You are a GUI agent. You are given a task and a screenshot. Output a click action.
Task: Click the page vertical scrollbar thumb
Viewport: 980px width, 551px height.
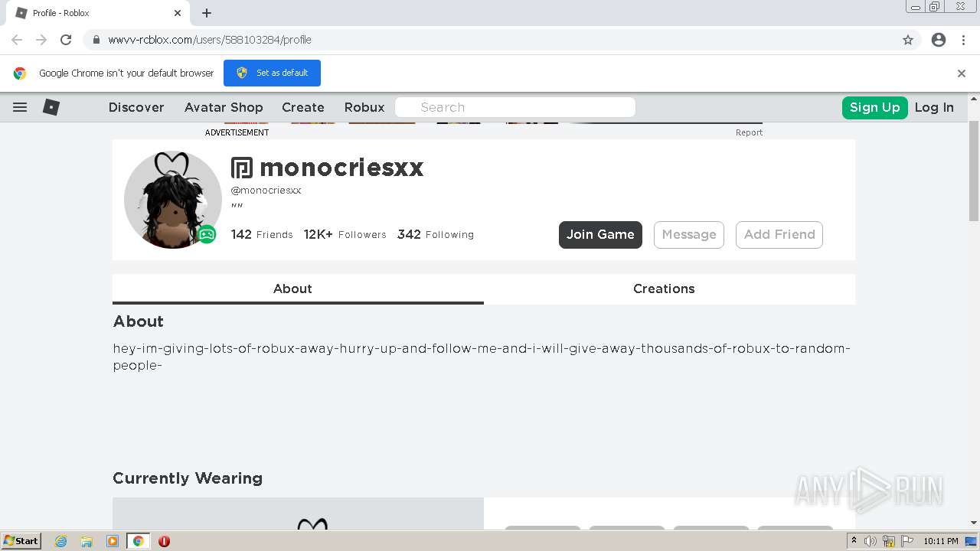click(974, 171)
